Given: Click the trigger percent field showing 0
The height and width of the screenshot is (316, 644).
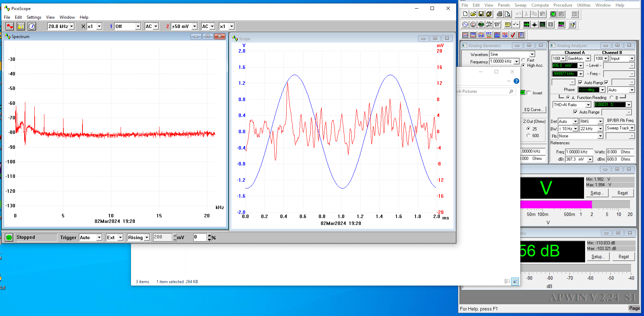Looking at the screenshot, I should click(x=200, y=237).
